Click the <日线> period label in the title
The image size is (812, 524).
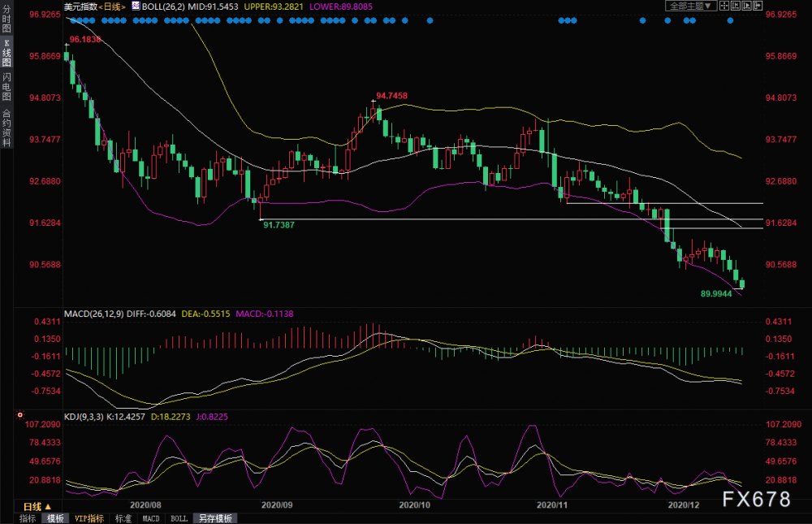tap(112, 6)
